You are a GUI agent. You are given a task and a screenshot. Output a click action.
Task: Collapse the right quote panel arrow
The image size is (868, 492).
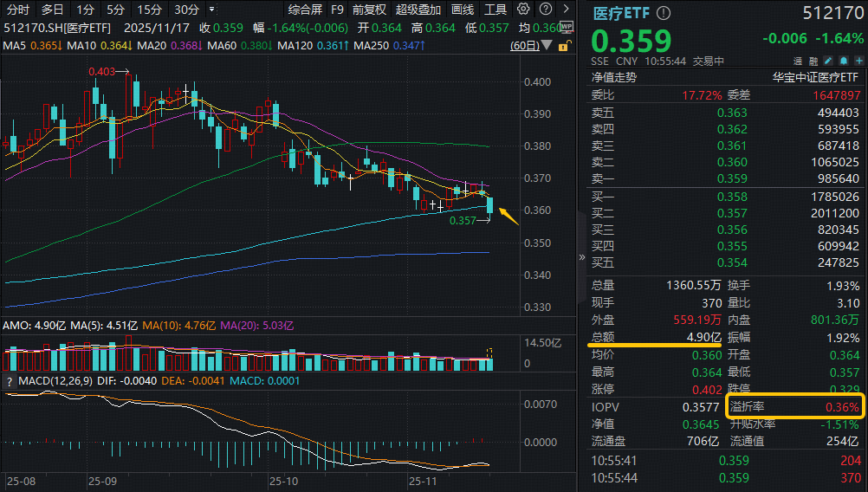click(x=582, y=257)
